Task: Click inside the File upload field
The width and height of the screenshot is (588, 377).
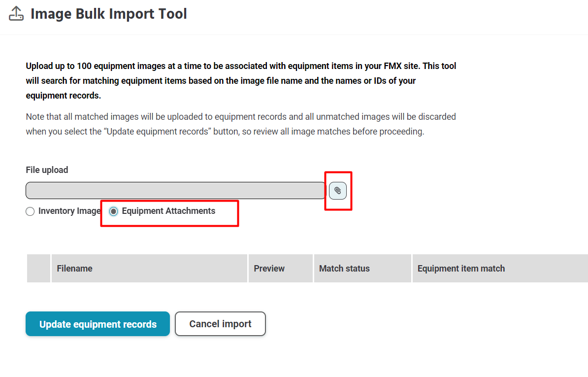Action: click(x=175, y=191)
